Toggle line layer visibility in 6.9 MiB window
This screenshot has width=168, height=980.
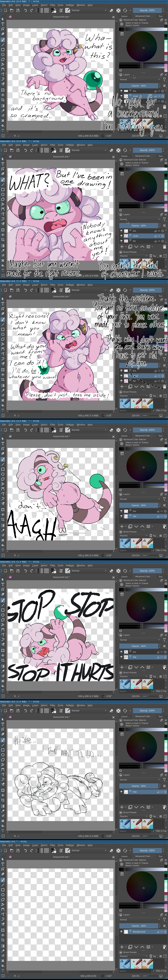122,230
